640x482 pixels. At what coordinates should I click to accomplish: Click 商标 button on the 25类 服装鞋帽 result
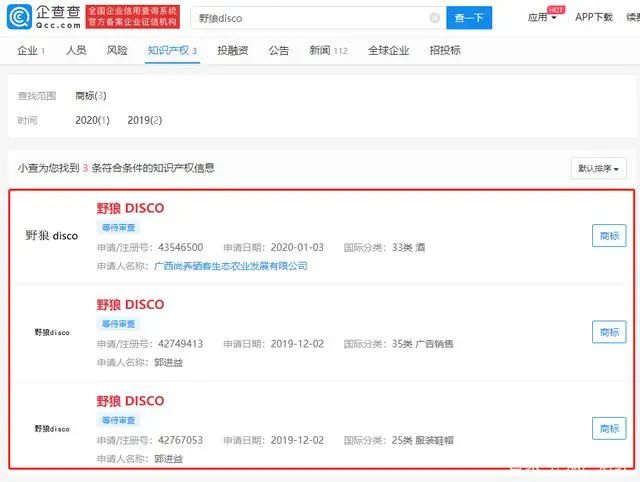(x=609, y=428)
